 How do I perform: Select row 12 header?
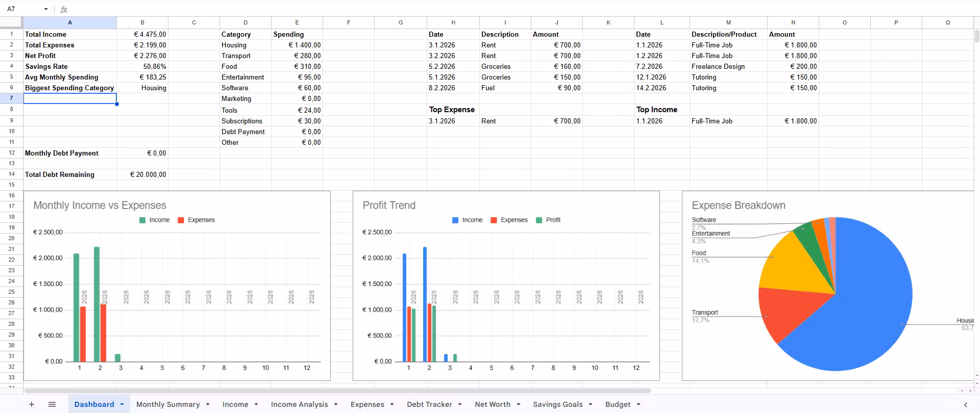(11, 152)
